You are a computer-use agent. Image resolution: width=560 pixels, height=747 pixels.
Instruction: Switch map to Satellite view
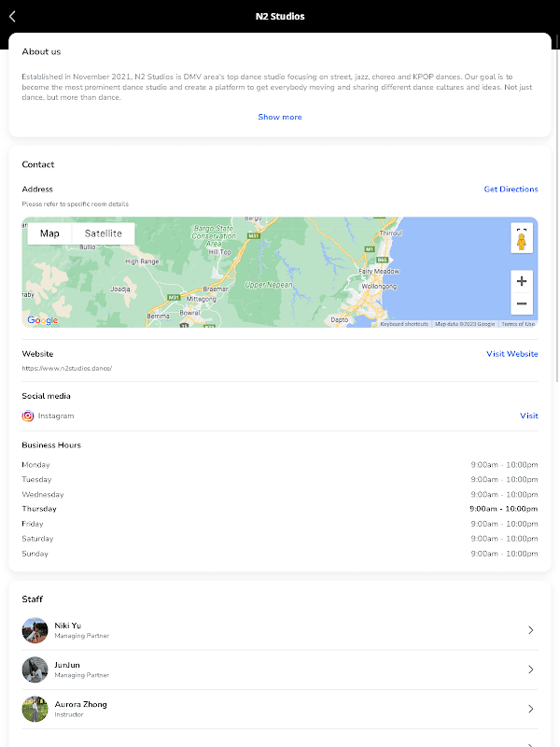click(103, 233)
